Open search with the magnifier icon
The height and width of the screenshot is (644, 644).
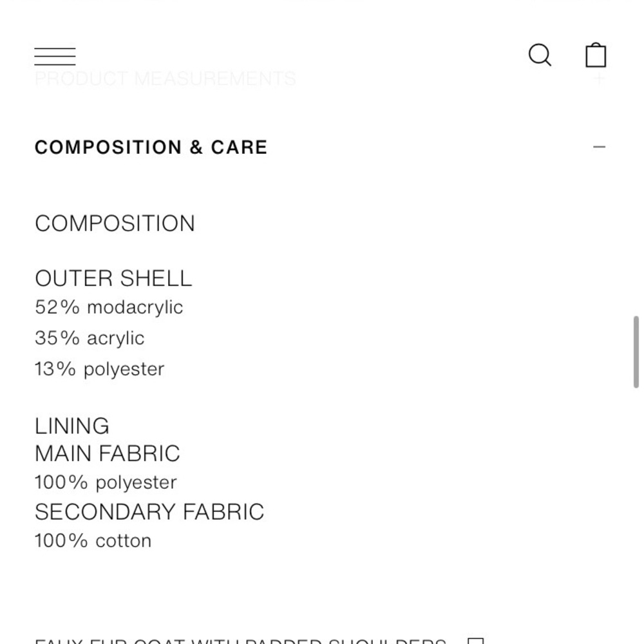point(540,55)
